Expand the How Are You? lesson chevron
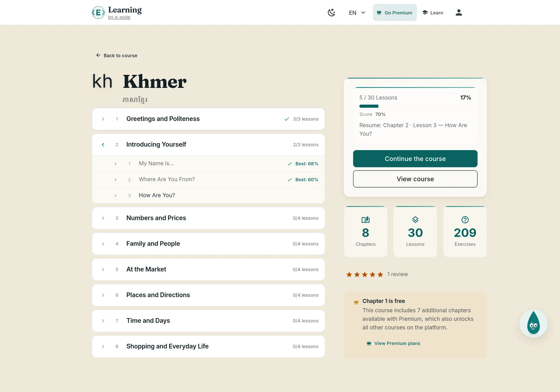Viewport: 560px width, 392px height. (115, 196)
